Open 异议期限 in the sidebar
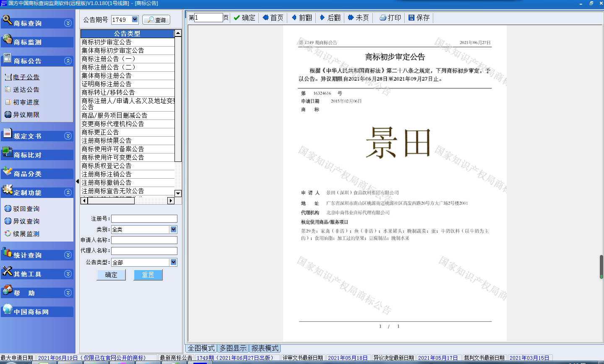This screenshot has width=604, height=364. [26, 114]
